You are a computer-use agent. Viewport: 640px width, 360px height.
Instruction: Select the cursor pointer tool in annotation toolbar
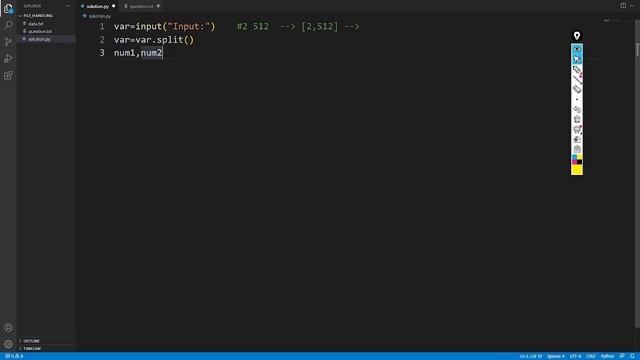click(577, 60)
